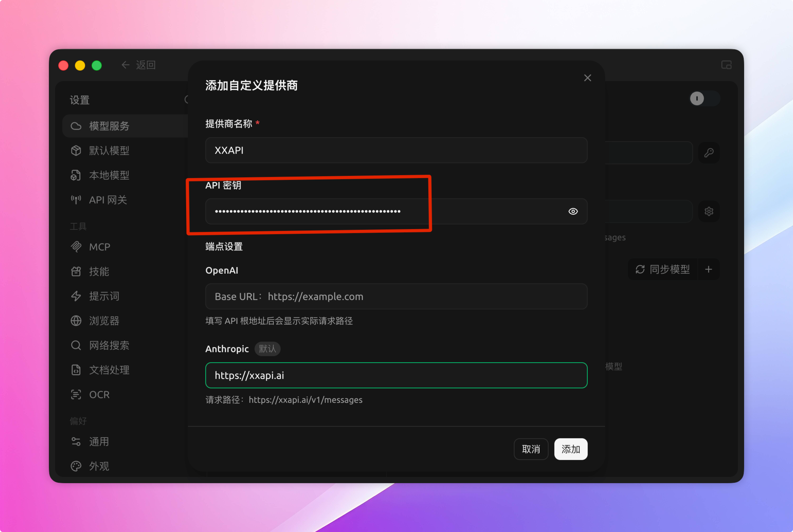This screenshot has height=532, width=793.
Task: Reveal API key with the eye icon
Action: [573, 211]
